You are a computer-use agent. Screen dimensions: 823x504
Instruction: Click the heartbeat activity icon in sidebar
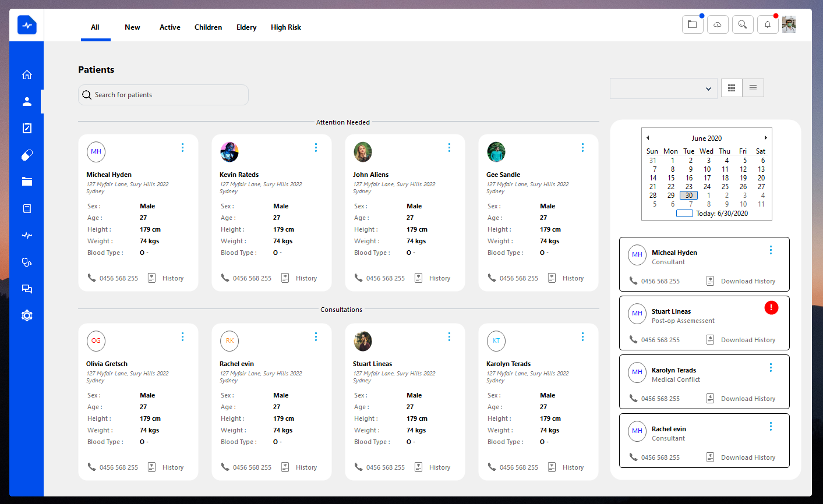(26, 235)
